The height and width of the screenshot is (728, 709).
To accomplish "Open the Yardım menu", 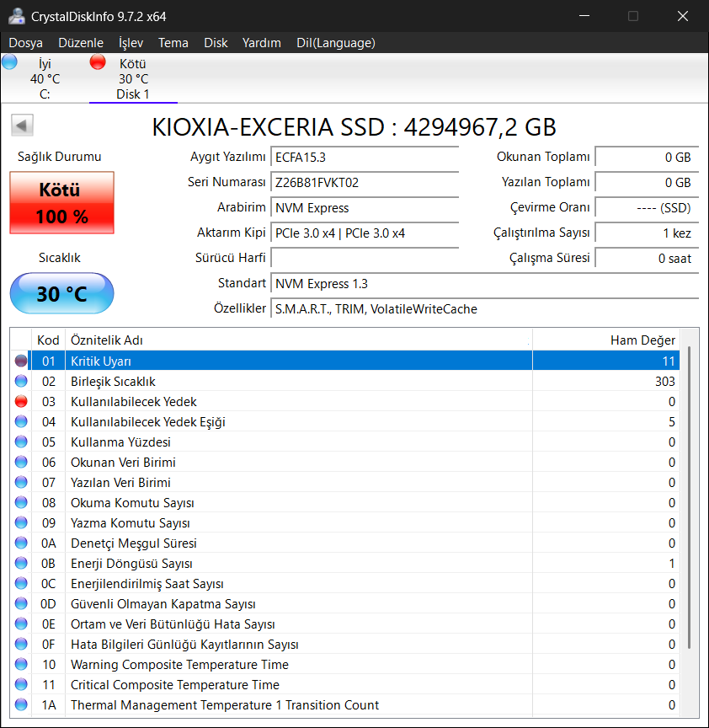I will click(x=262, y=43).
